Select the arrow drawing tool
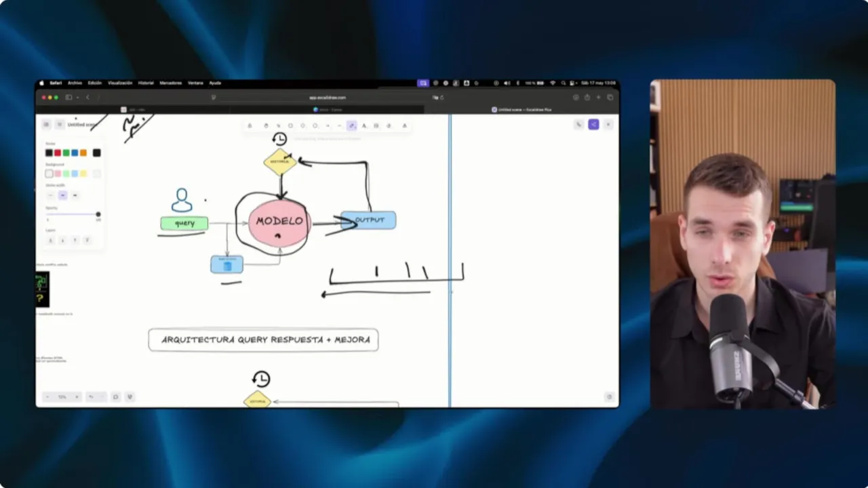Viewport: 868px width, 488px height. tap(328, 125)
